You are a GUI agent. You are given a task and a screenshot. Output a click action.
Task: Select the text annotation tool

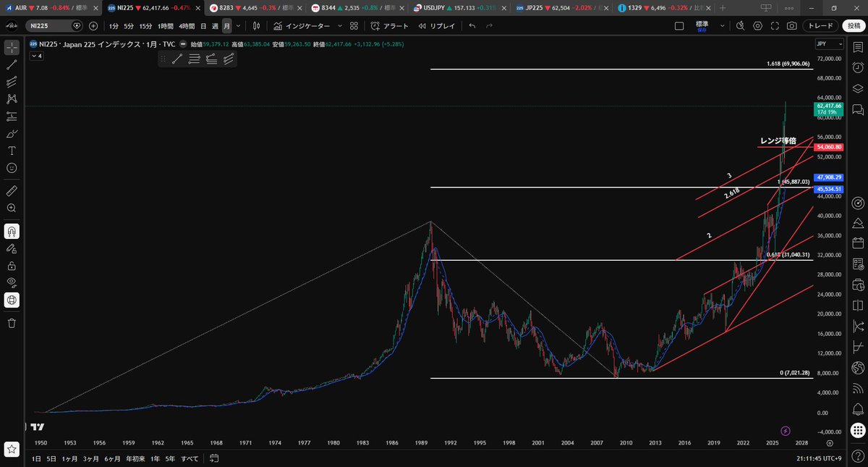tap(12, 151)
